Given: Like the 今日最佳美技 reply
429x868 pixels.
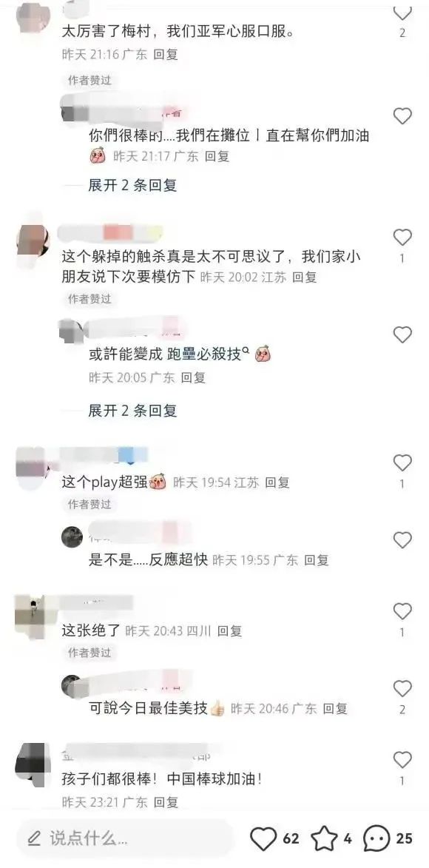Looking at the screenshot, I should pyautogui.click(x=402, y=689).
